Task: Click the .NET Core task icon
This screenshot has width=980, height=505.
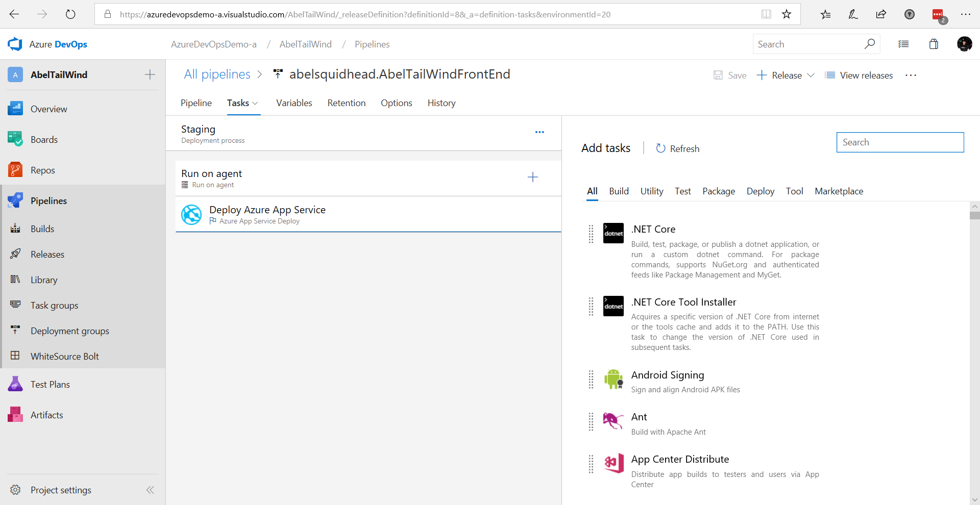Action: tap(613, 233)
